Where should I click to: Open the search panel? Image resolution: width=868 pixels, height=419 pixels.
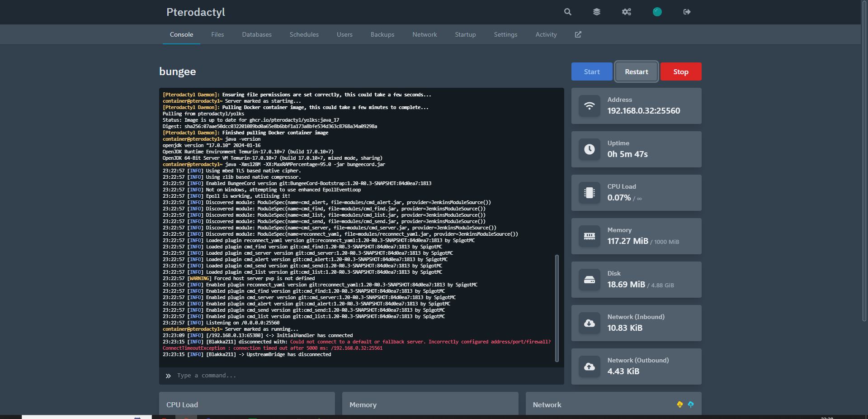pyautogui.click(x=567, y=12)
